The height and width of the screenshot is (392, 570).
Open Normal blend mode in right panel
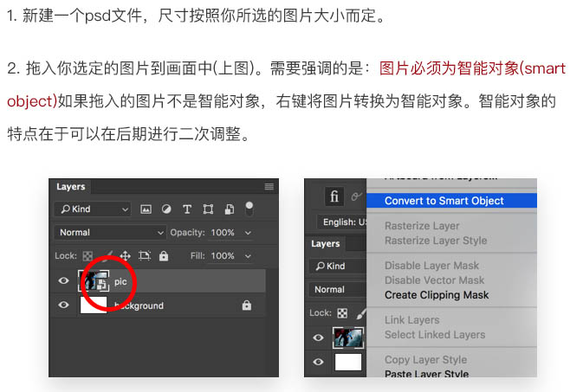coord(338,290)
